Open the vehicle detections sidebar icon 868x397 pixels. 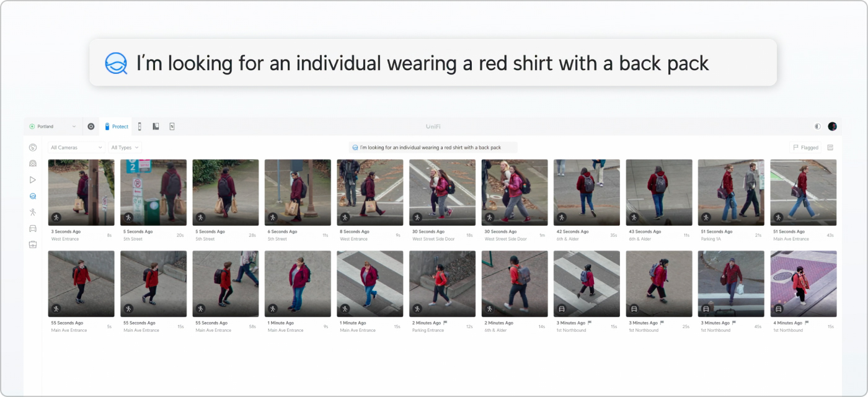[33, 228]
